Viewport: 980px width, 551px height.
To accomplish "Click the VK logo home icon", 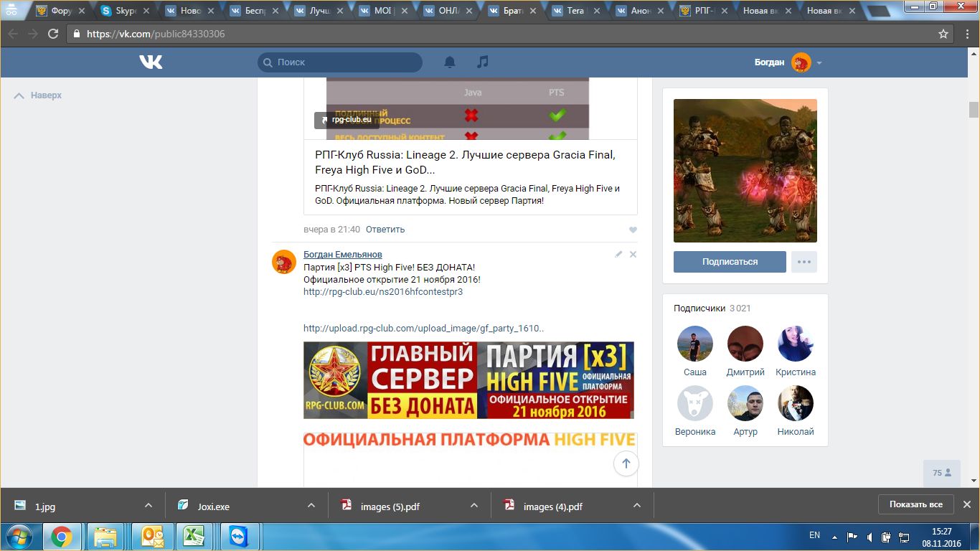I will coord(151,62).
